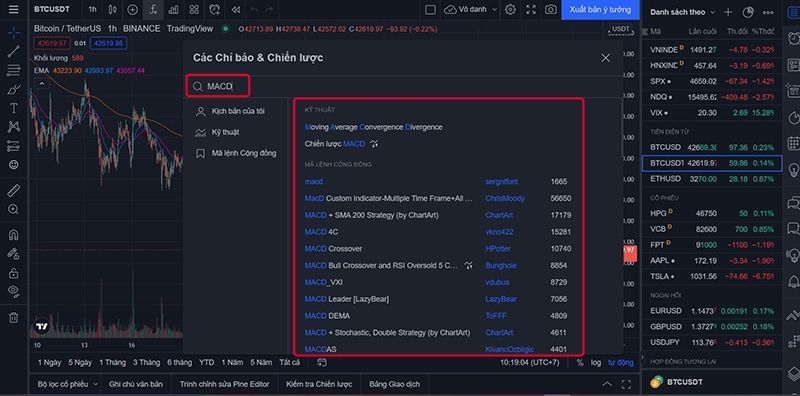
Task: Toggle log scale on the chart
Action: coord(596,362)
